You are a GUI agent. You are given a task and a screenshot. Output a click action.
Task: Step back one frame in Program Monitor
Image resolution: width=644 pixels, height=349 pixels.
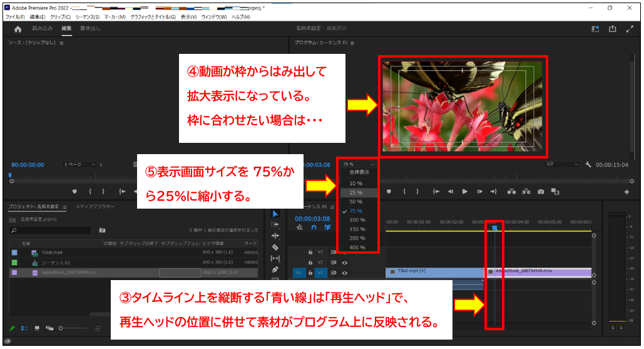(x=451, y=192)
